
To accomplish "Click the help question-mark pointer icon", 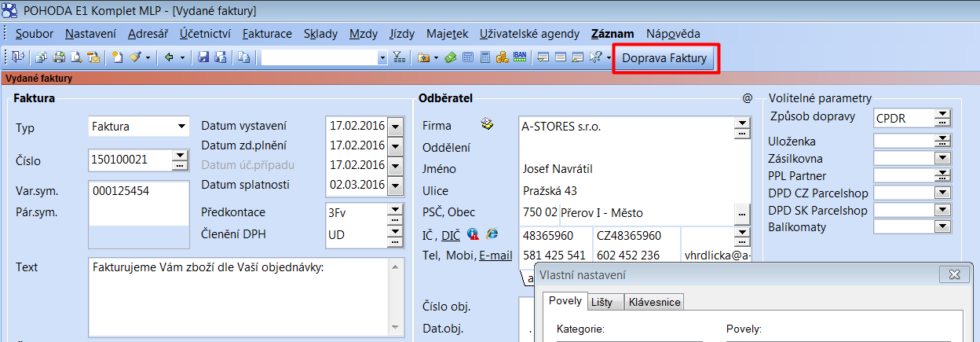I will click(594, 57).
